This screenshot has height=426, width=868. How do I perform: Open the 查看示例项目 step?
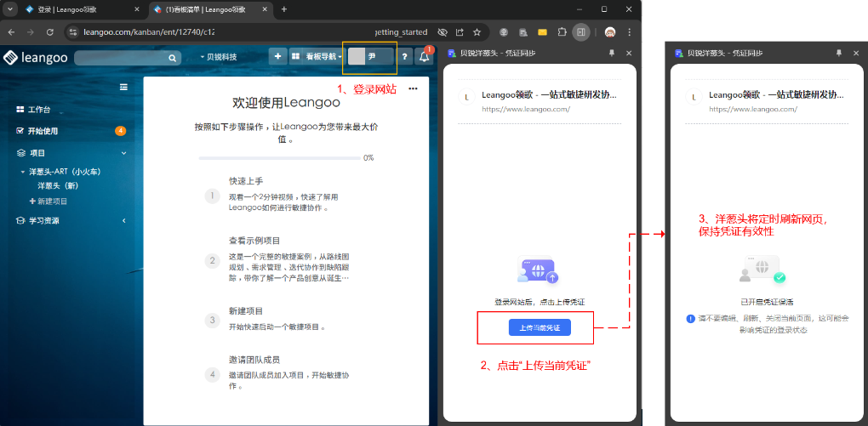tap(254, 241)
